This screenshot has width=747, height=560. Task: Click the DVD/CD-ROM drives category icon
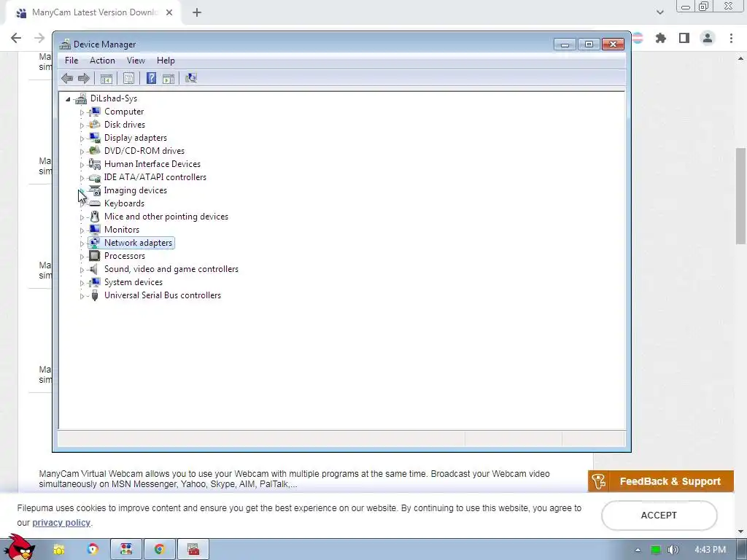tap(94, 151)
